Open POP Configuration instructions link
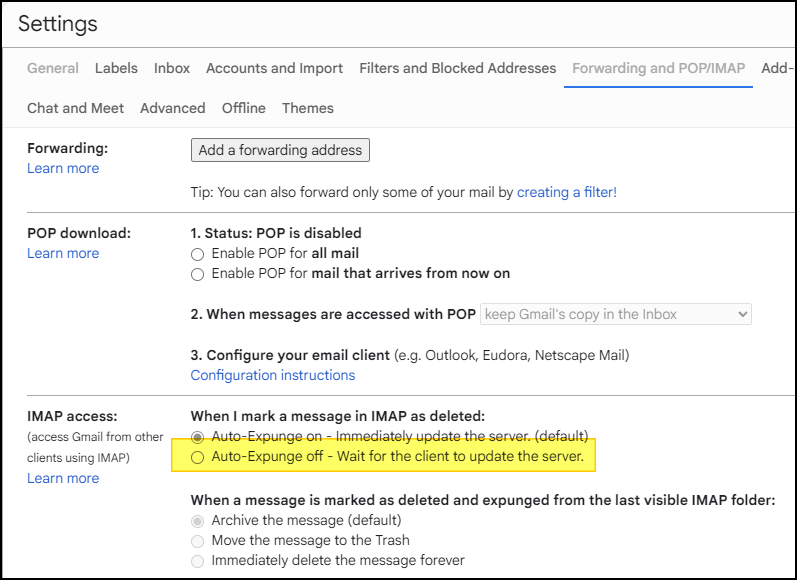The height and width of the screenshot is (580, 797). (x=272, y=375)
